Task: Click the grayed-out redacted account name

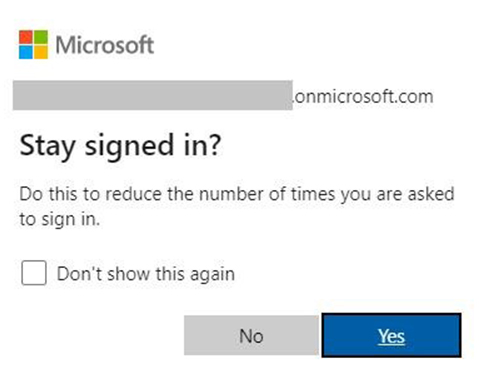Action: pyautogui.click(x=153, y=95)
